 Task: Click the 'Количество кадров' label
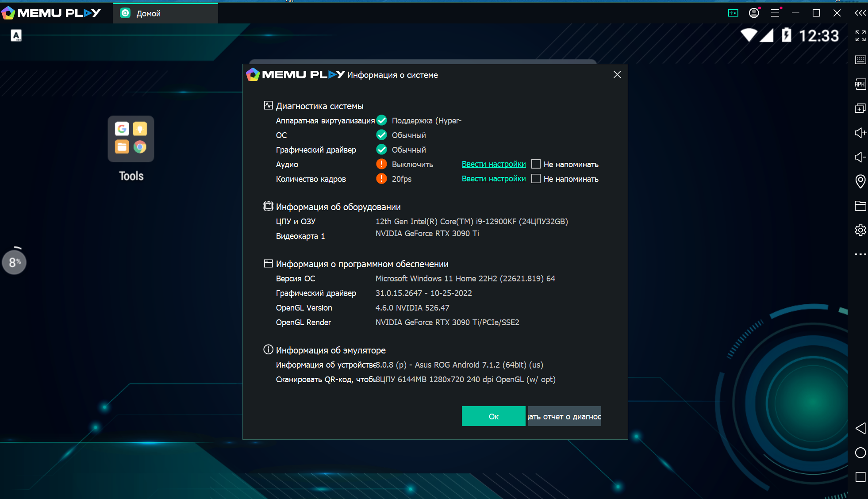point(311,179)
